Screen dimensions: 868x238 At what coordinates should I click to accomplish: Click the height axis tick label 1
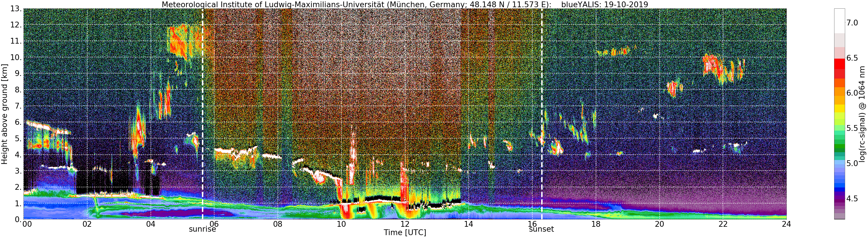click(x=18, y=203)
